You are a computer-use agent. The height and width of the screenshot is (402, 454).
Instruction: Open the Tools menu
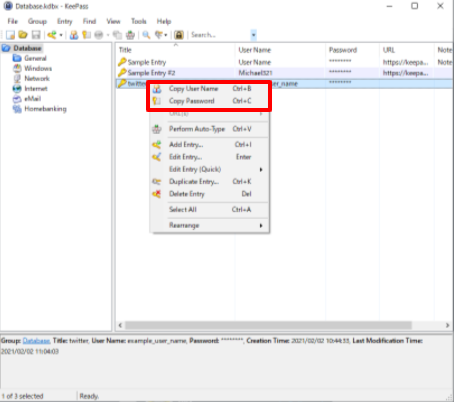[x=139, y=21]
